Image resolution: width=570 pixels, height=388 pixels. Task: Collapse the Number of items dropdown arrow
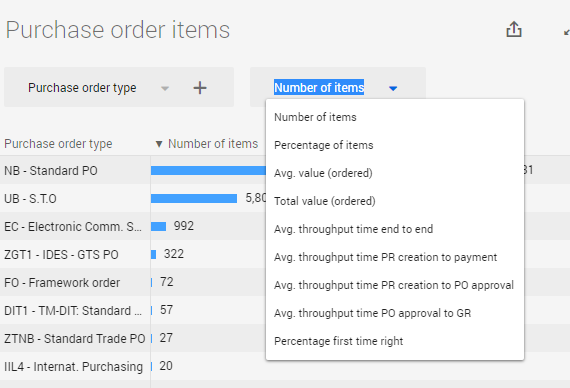393,88
